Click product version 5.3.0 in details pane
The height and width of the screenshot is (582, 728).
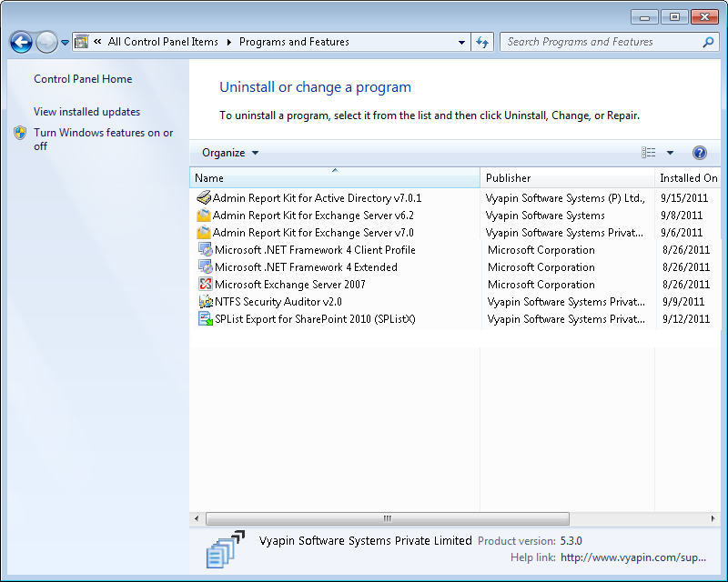(x=571, y=541)
